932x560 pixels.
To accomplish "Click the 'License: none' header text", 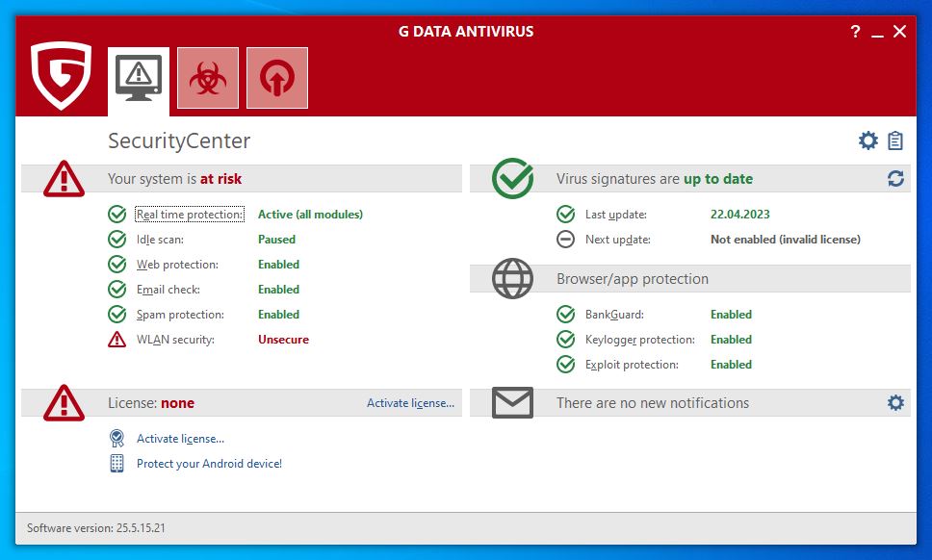I will [151, 402].
